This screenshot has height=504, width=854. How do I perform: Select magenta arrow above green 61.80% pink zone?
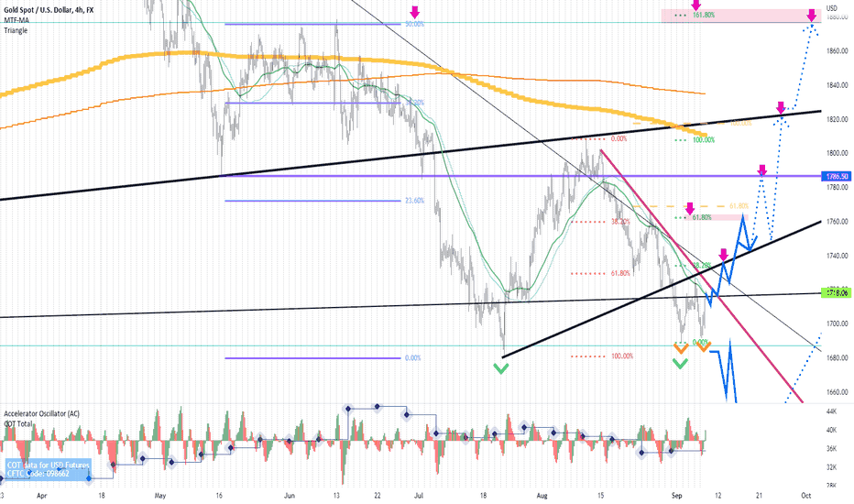[x=690, y=208]
